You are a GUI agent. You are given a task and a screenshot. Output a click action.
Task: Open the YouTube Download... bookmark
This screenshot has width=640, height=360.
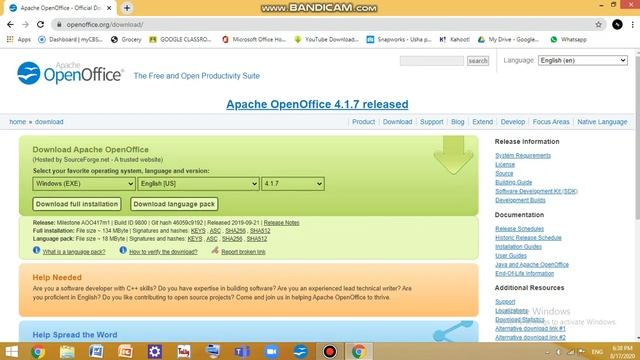point(326,40)
